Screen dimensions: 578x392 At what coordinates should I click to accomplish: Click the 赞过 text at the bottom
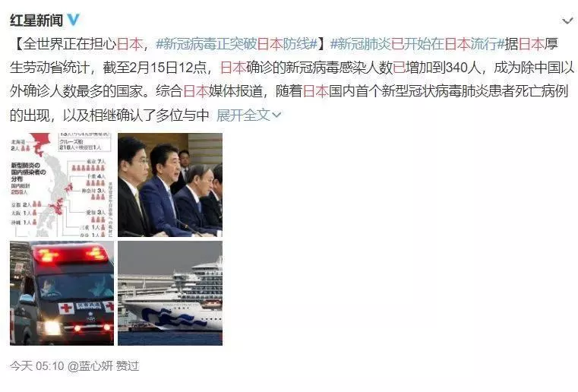[x=128, y=366]
